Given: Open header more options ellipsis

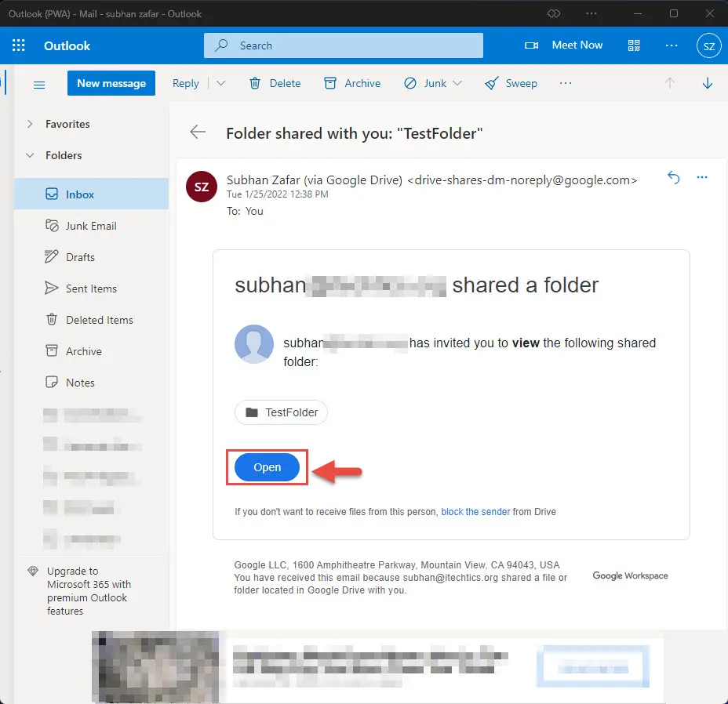Looking at the screenshot, I should (672, 45).
